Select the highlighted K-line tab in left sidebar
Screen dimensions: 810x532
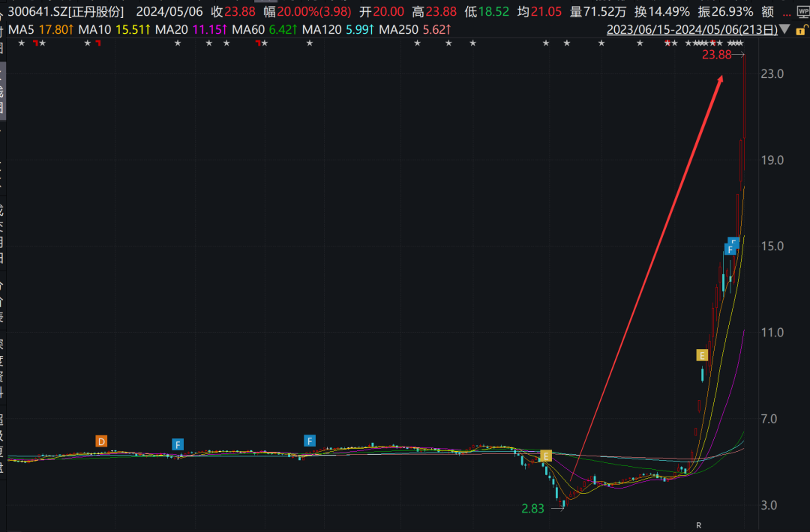(x=2, y=91)
